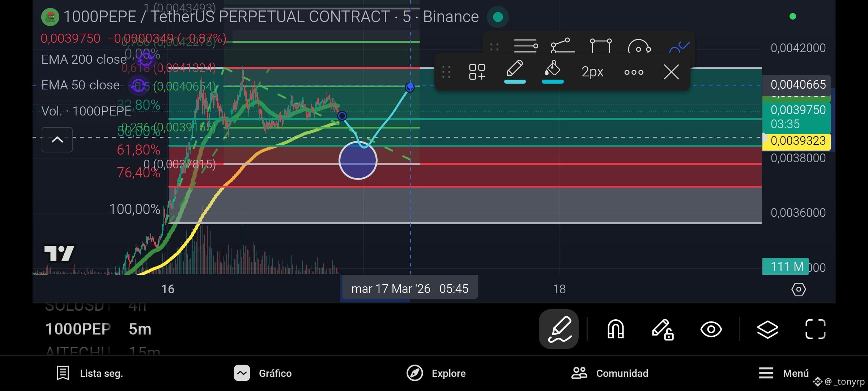Click the 0,0039750 current price label
Viewport: 868px width, 391px height.
796,117
